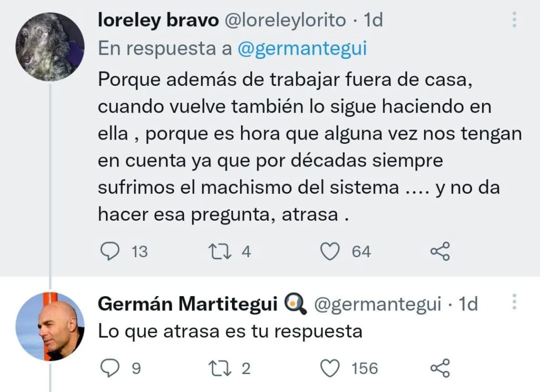Reply to Germán Martitegui's tweet
This screenshot has width=540, height=392.
110,368
